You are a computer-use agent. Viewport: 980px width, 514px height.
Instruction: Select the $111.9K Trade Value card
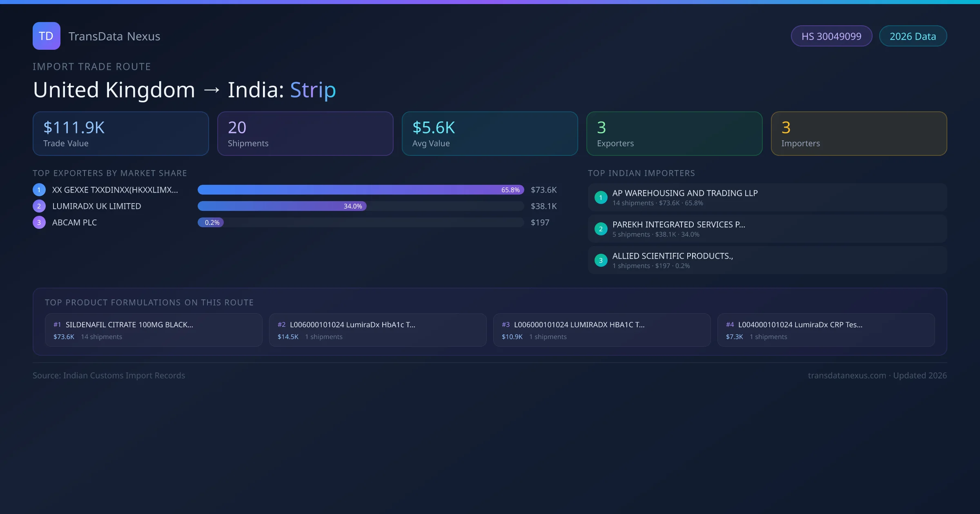click(x=120, y=134)
